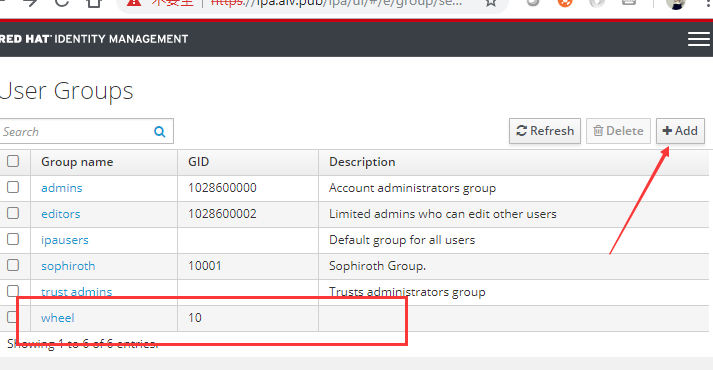Open the admins group link
Screen dimensions: 713x370
point(62,188)
